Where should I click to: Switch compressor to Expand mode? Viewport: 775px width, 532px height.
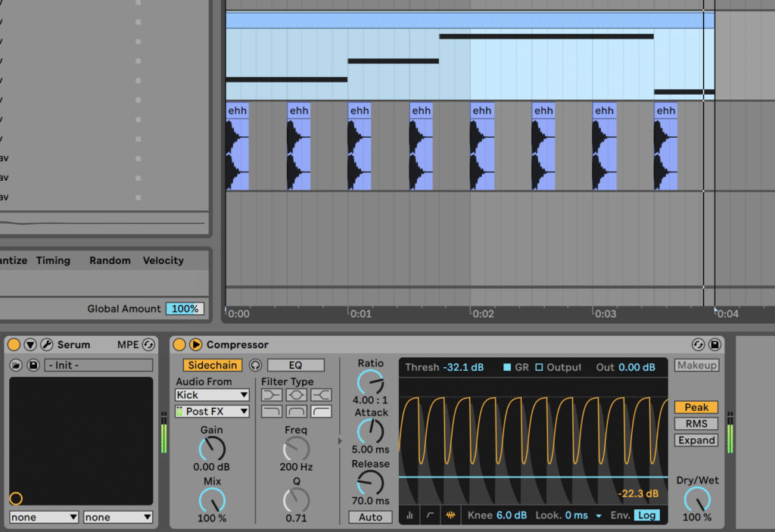click(x=696, y=440)
